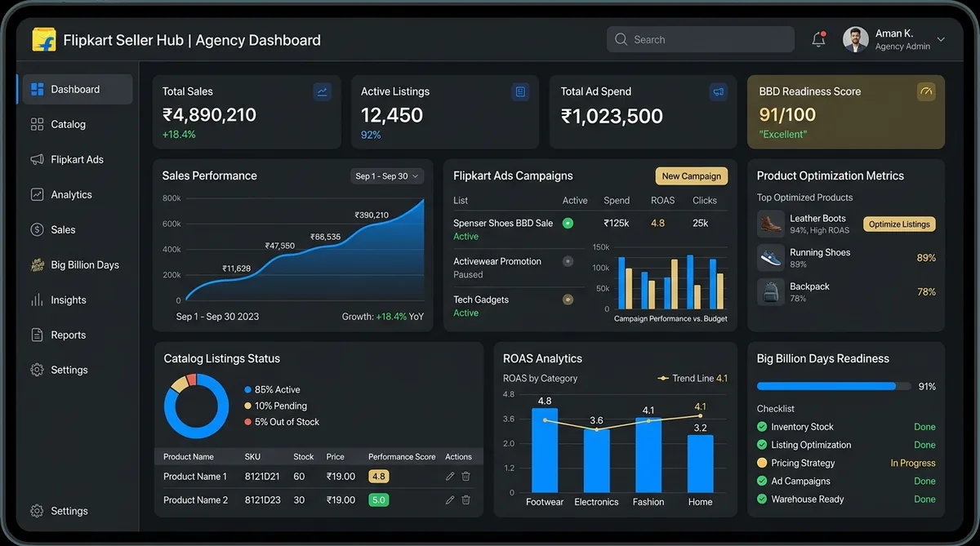
Task: Toggle Listing Optimization checklist checkmark
Action: click(x=762, y=445)
